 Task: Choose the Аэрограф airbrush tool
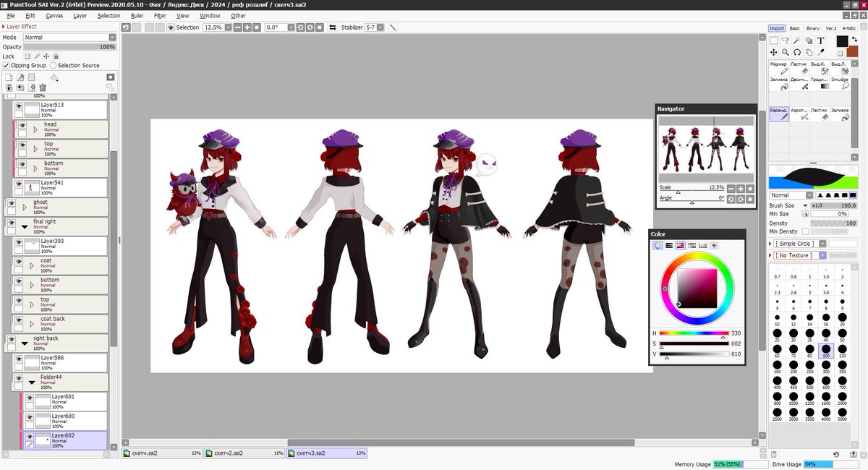click(799, 114)
